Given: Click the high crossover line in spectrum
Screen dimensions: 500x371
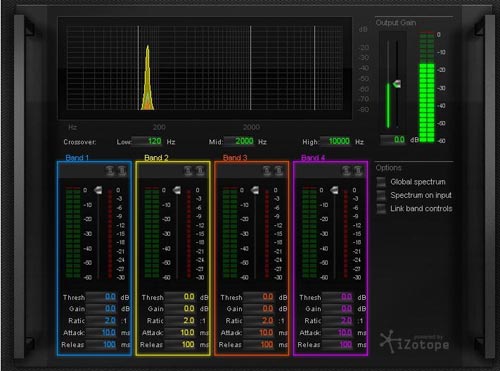Looking at the screenshot, I should (x=314, y=68).
